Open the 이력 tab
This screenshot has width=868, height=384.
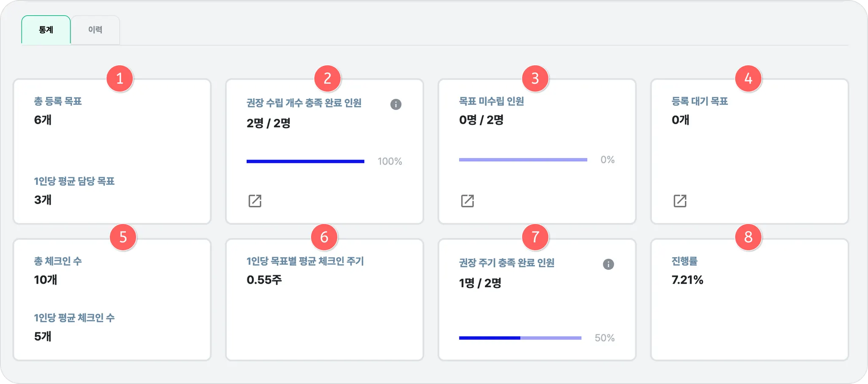coord(95,30)
